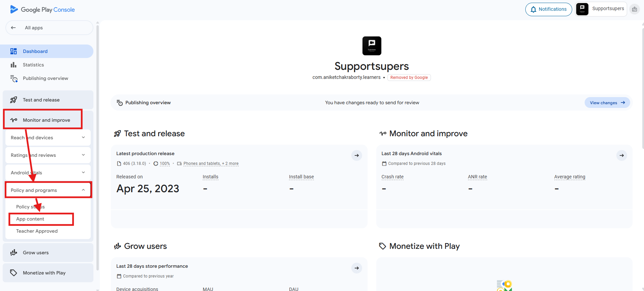Click the View changes button
644x291 pixels.
click(x=607, y=103)
